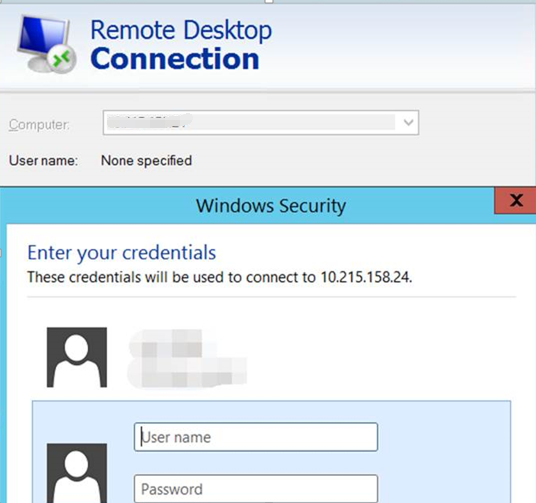536x503 pixels.
Task: Click the Remote Desktop Connection monitor icon
Action: pyautogui.click(x=46, y=44)
